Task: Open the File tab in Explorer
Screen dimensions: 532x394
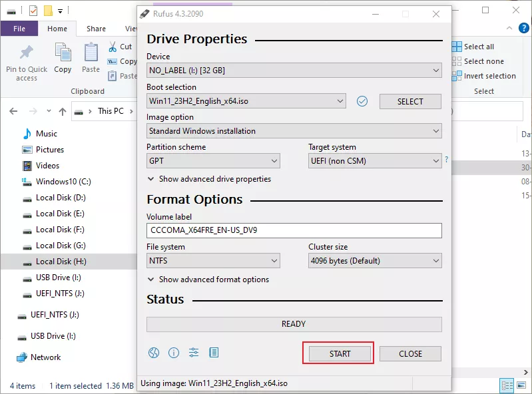Action: point(19,29)
